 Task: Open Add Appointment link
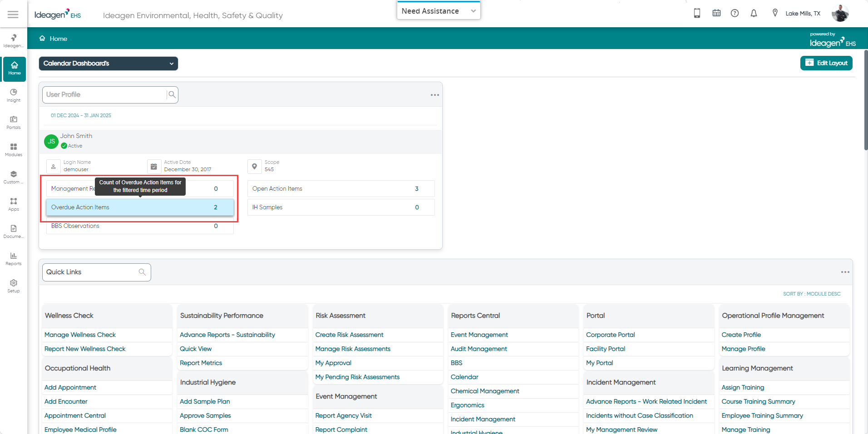pyautogui.click(x=70, y=387)
